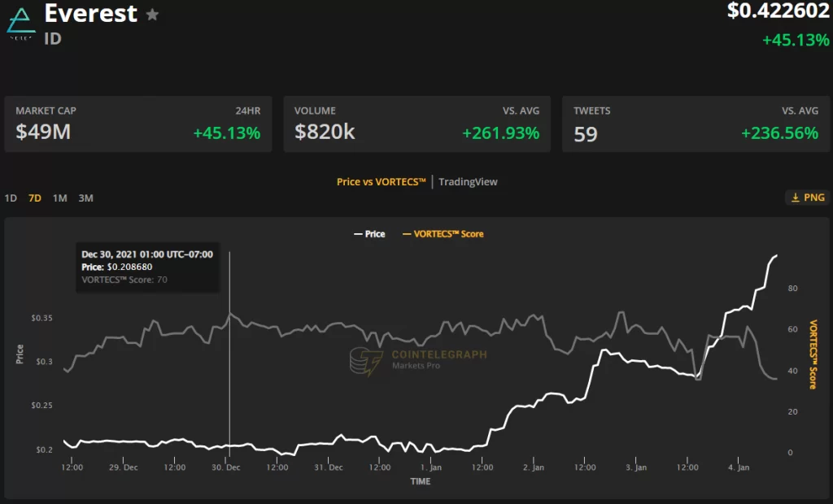Screen dimensions: 833x504
Task: Show the 3M time range
Action: [x=85, y=198]
